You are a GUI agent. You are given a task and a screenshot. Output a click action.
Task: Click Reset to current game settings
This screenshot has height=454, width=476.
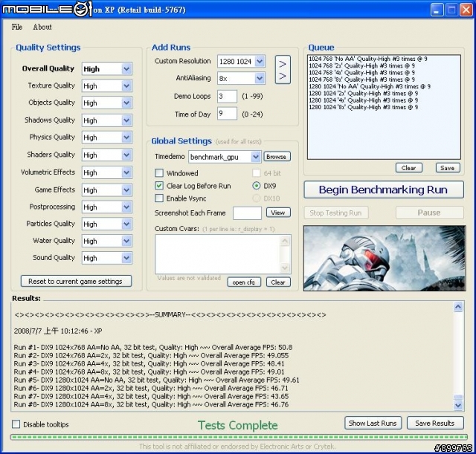[76, 282]
